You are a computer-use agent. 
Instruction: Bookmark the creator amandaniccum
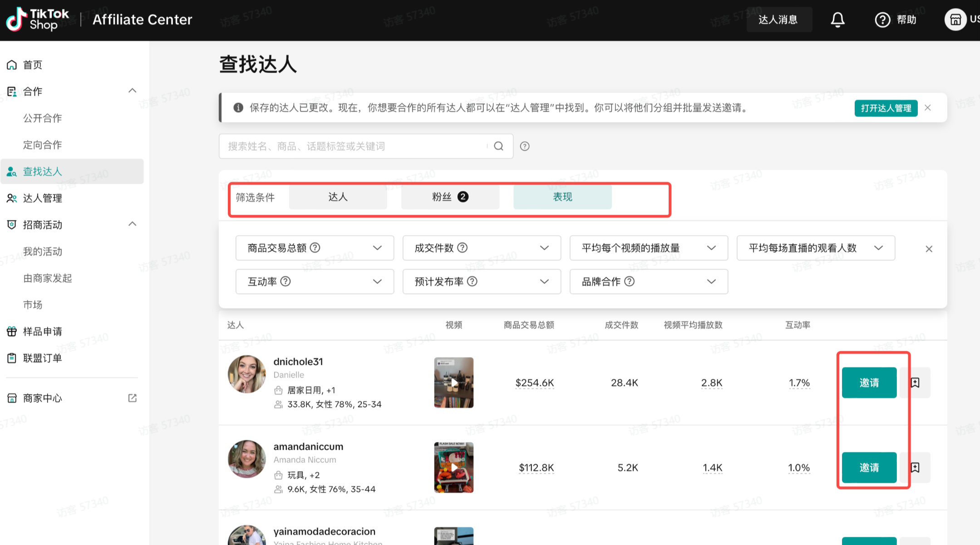point(915,467)
